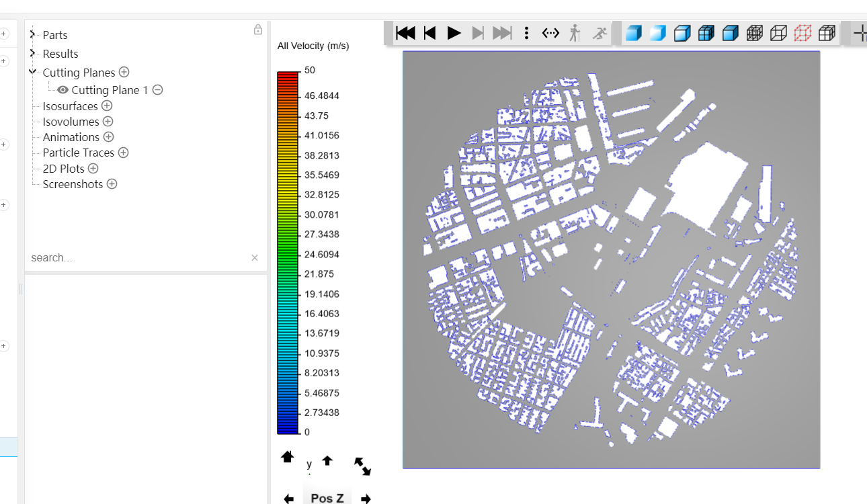The height and width of the screenshot is (504, 867).
Task: Jump to the first animation frame
Action: 405,33
